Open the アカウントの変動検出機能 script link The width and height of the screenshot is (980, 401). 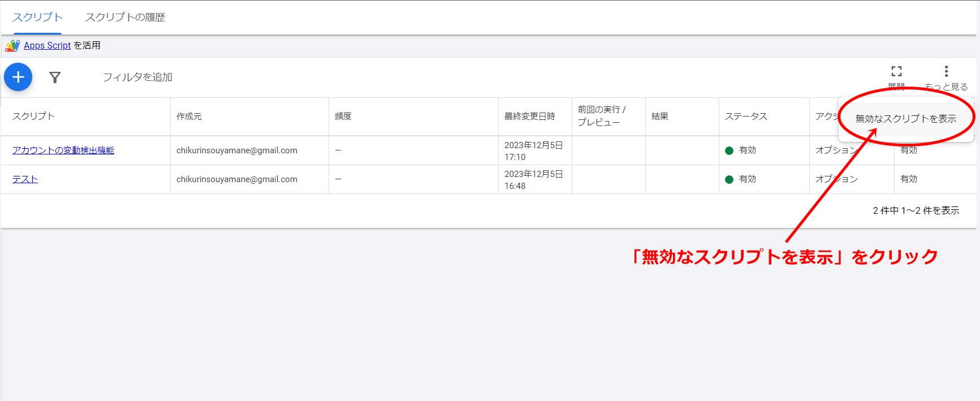[63, 150]
